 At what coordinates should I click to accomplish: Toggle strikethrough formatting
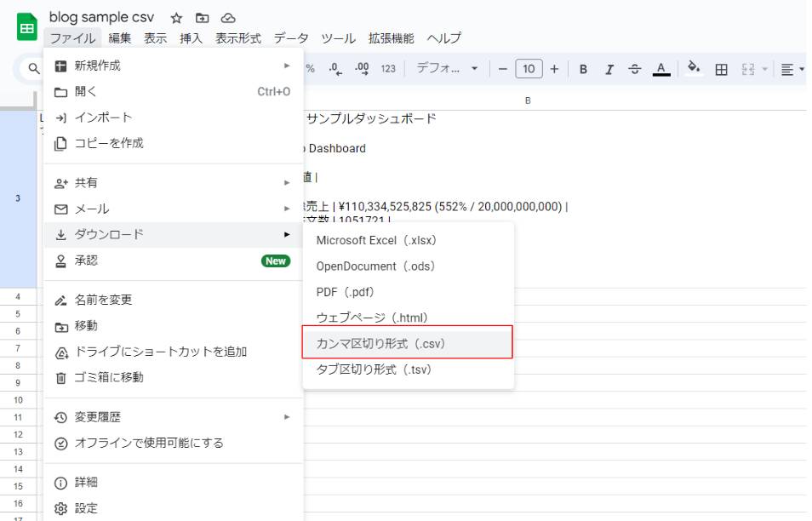click(635, 69)
